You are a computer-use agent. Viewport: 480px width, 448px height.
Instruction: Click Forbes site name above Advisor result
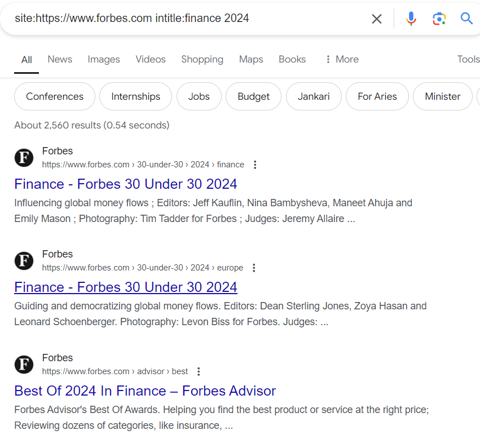tap(58, 358)
